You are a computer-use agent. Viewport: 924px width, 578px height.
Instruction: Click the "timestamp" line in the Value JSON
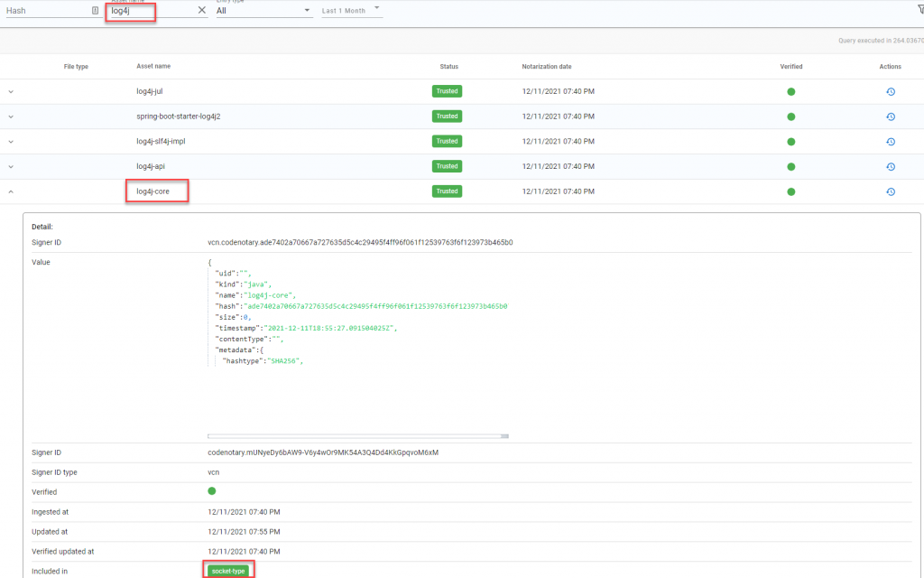(306, 328)
